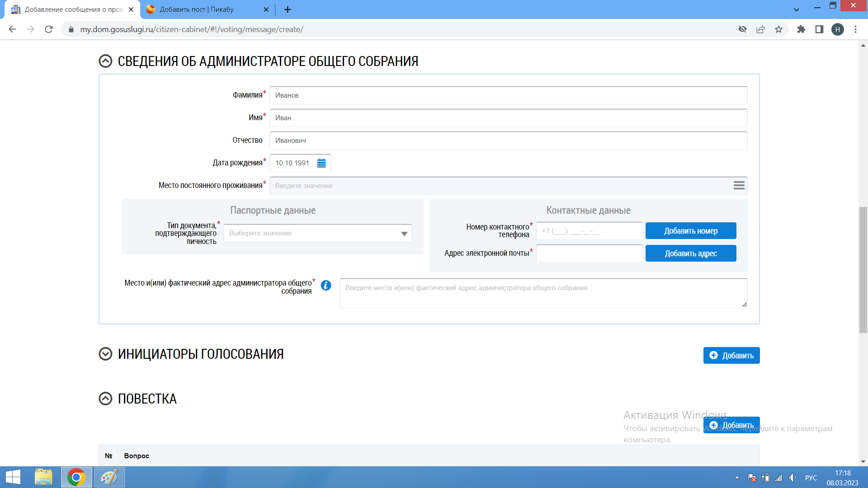Screen dimensions: 868x488
Task: Open the tab search chevron
Action: [797, 9]
